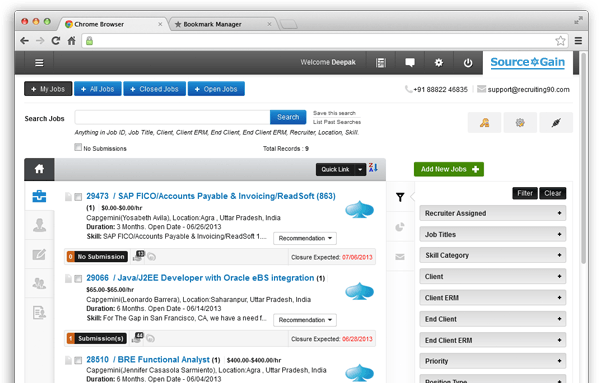This screenshot has height=383, width=599.
Task: Bookmark this page with star icon
Action: pyautogui.click(x=560, y=40)
